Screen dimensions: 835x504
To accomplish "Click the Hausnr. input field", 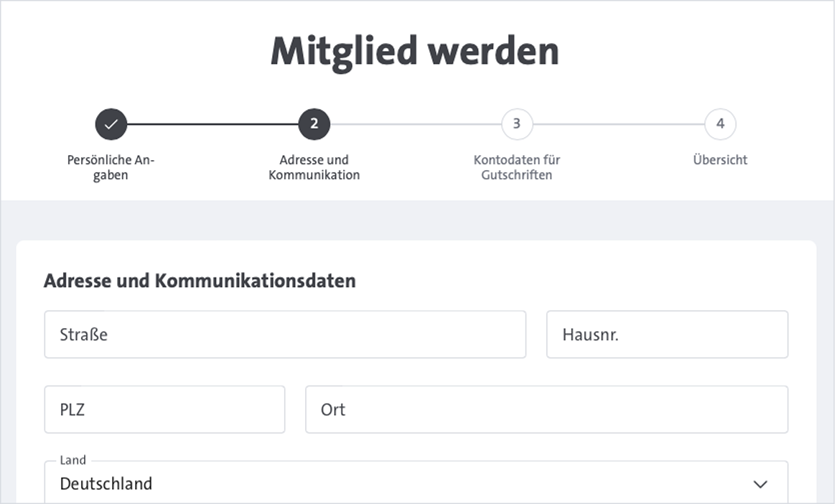I will click(667, 334).
